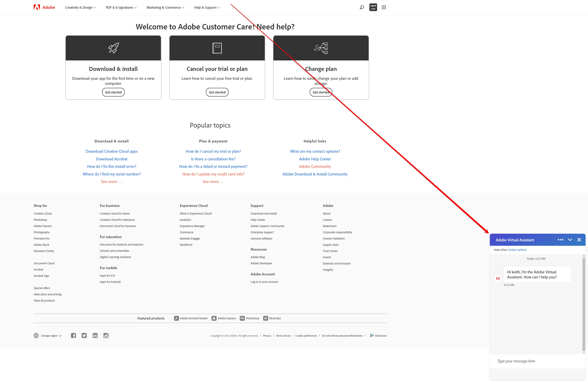
Task: Open the Twitter social icon
Action: tap(84, 336)
